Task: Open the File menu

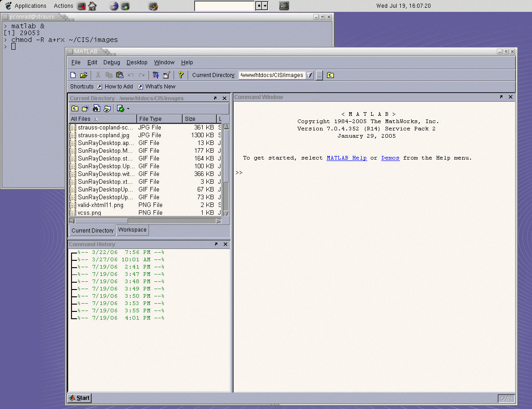Action: tap(76, 62)
